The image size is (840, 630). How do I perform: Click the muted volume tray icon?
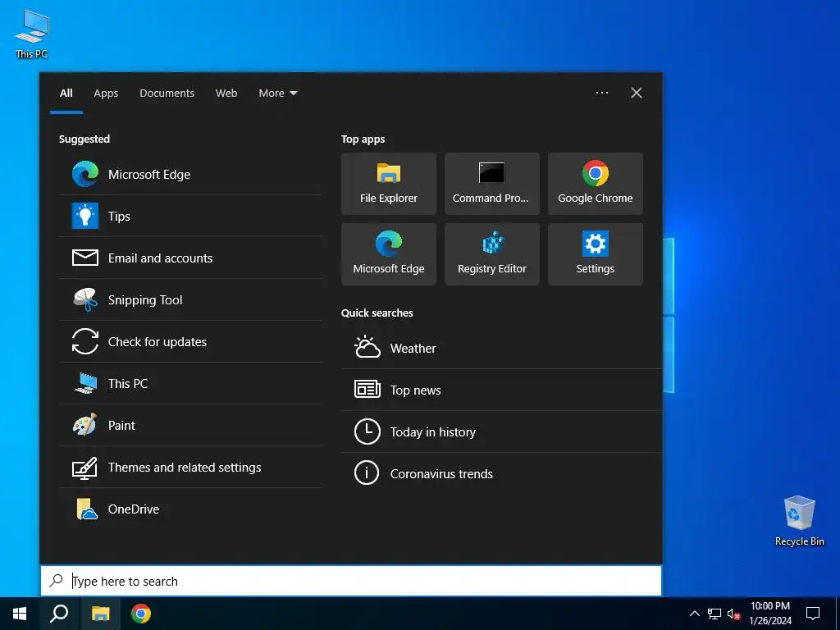pos(733,614)
